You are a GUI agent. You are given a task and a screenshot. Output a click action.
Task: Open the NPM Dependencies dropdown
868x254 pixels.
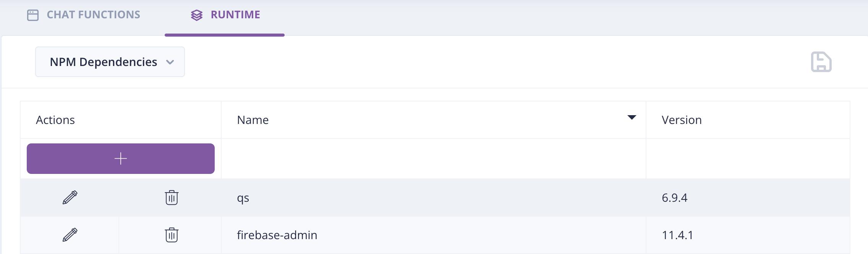(109, 61)
